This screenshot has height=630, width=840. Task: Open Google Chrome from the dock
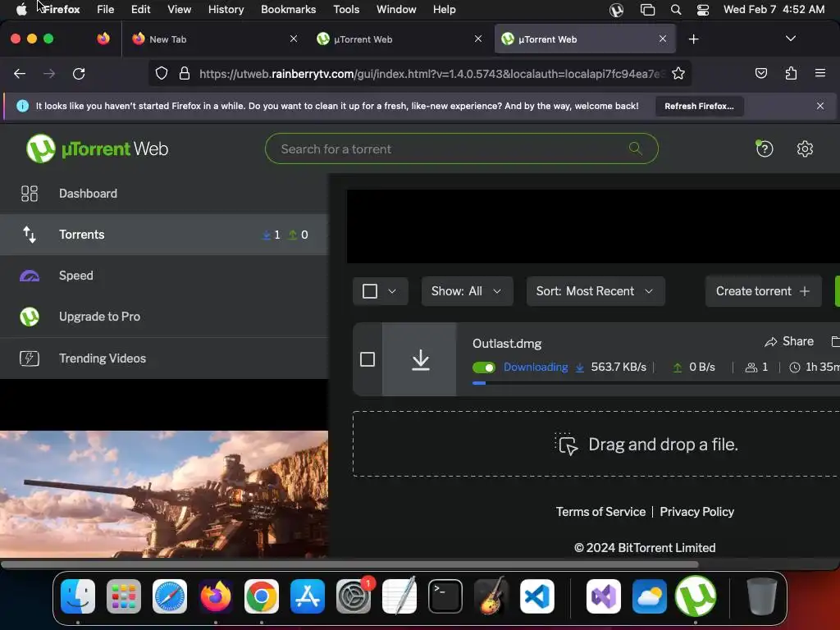point(262,596)
